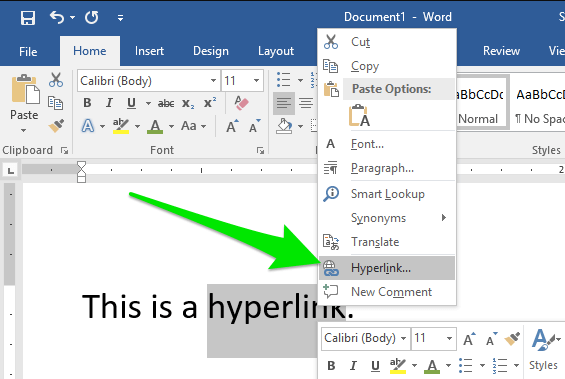Customize the Quick Access Toolbar
Image resolution: width=565 pixels, height=379 pixels.
click(x=120, y=18)
